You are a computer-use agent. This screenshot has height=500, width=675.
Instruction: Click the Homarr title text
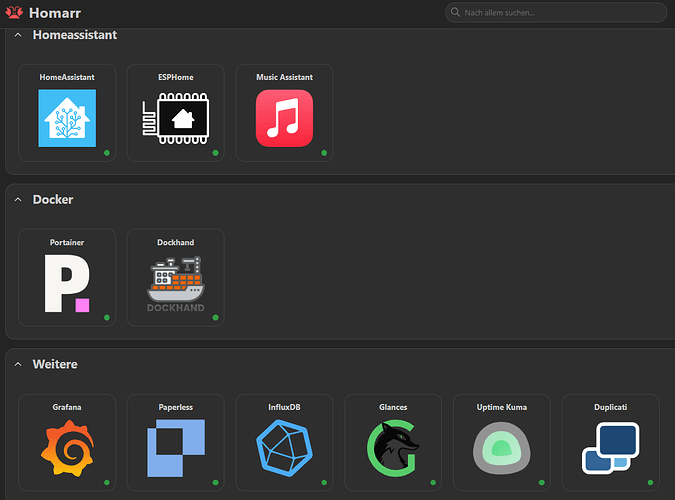click(55, 13)
